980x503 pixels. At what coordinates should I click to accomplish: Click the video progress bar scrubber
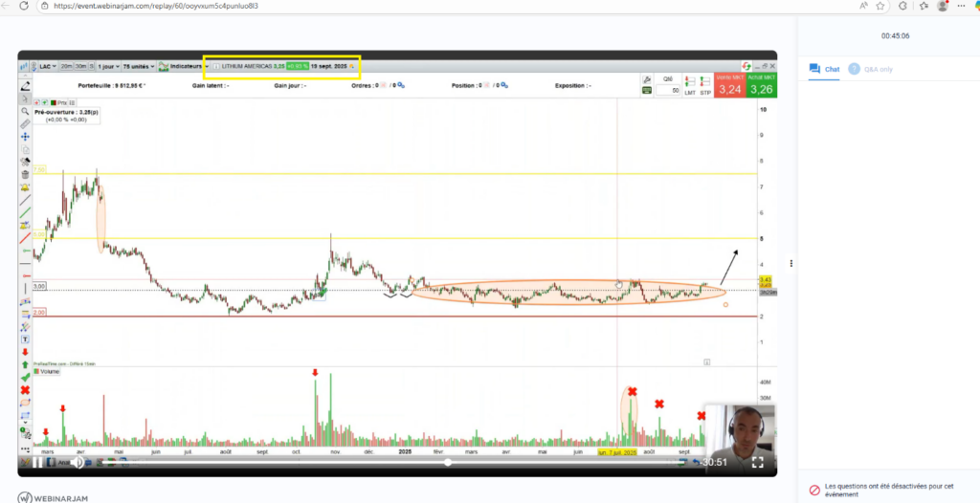tap(448, 463)
